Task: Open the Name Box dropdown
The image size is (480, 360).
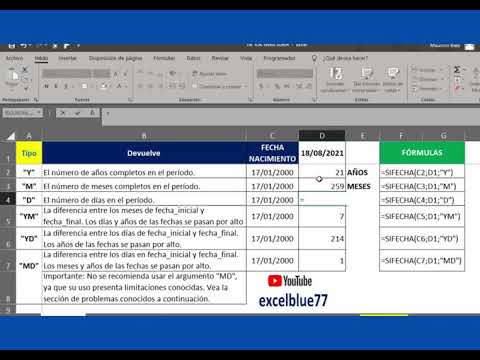Action: 39,113
